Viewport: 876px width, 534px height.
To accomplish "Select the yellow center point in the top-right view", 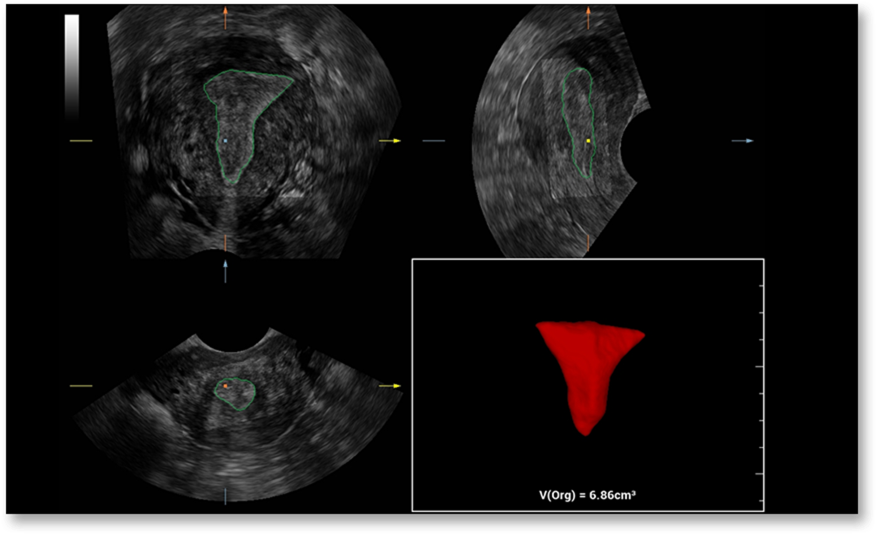I will click(589, 142).
